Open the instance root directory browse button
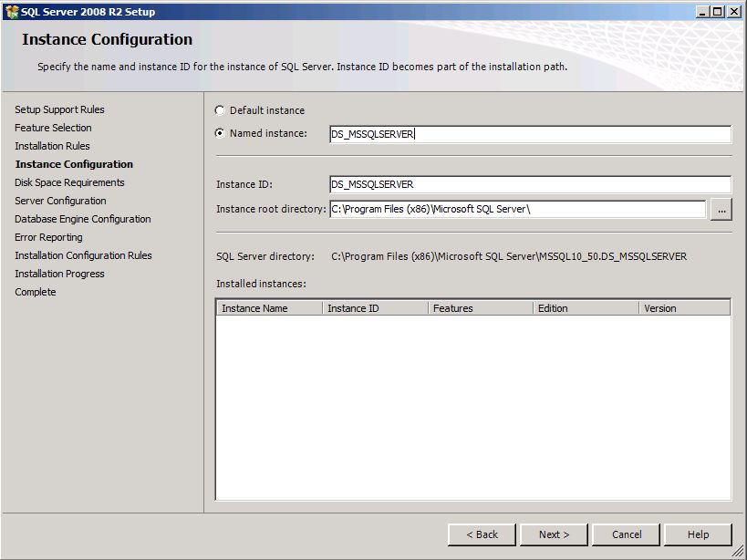747x560 pixels. (721, 209)
